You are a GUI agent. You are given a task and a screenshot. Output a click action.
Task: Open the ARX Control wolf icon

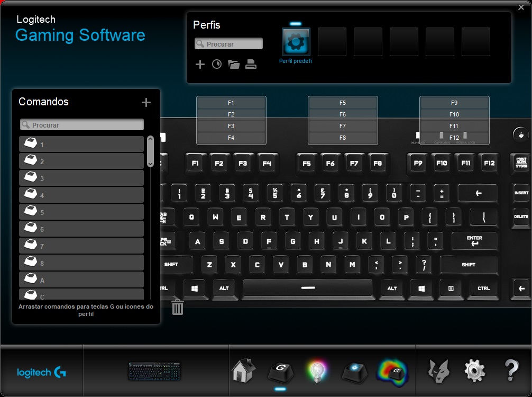tap(439, 371)
